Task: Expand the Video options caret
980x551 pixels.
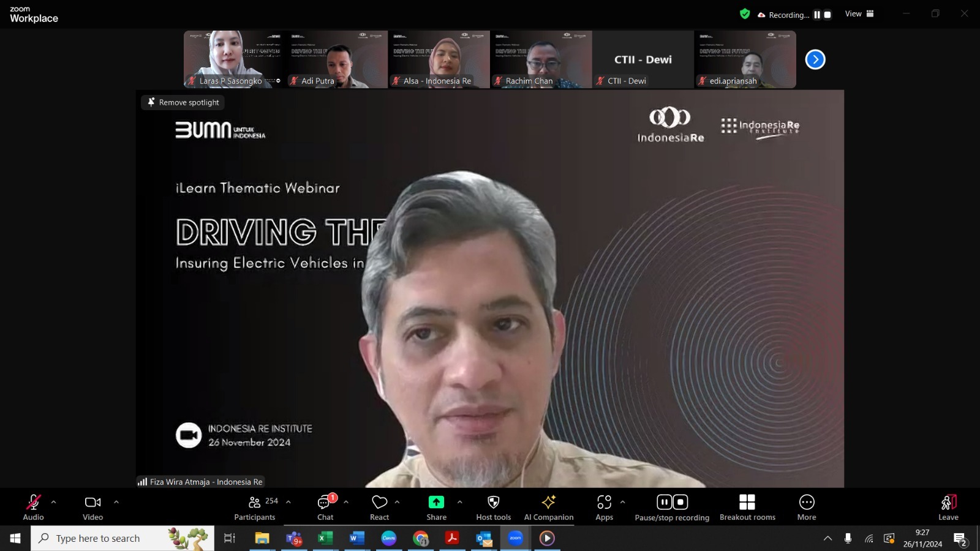Action: 116,502
